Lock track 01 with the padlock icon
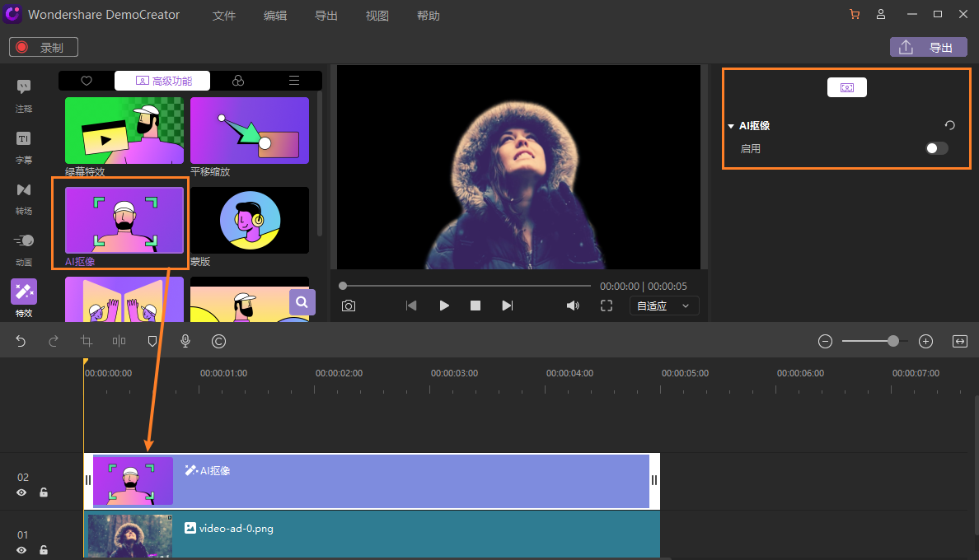The width and height of the screenshot is (979, 560). [x=44, y=550]
